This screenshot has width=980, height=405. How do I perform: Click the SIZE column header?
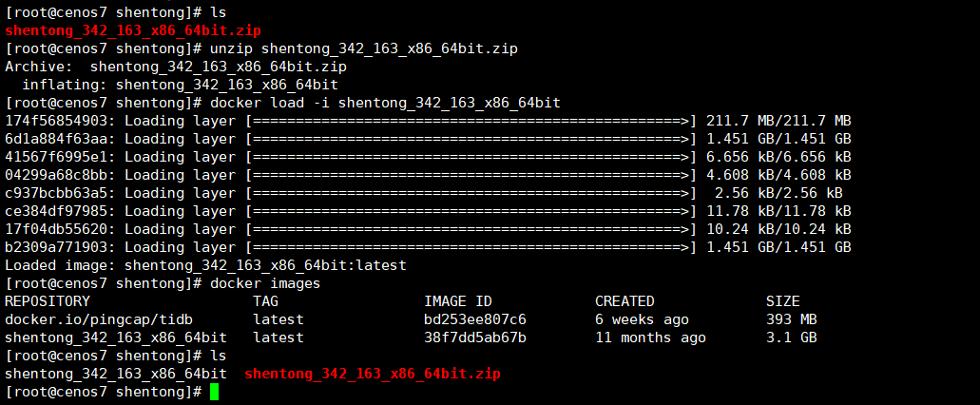pos(782,301)
